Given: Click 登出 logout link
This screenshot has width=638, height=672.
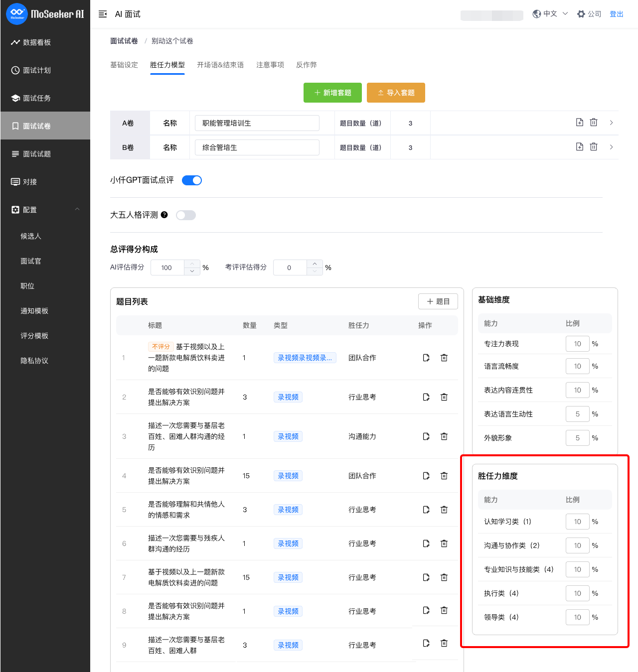Looking at the screenshot, I should tap(617, 14).
